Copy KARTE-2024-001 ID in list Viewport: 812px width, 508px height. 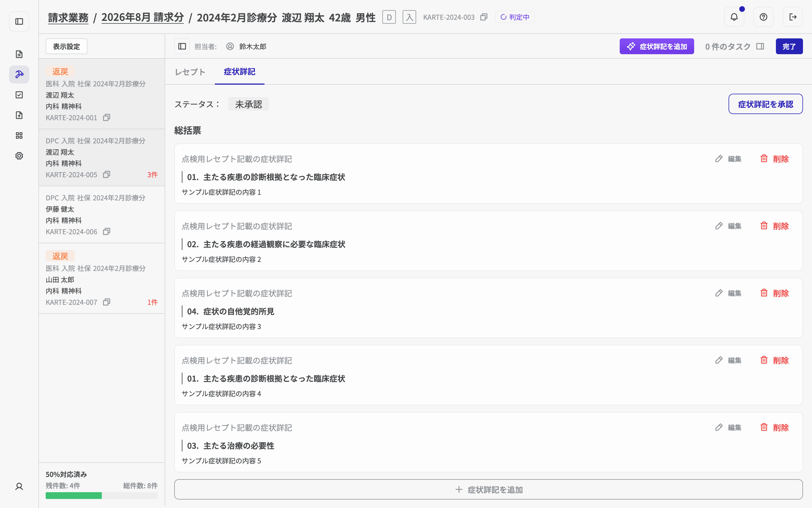(x=107, y=118)
